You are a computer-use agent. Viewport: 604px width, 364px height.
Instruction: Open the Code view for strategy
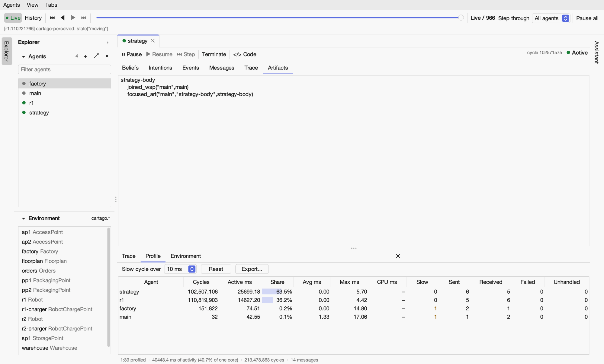pos(245,54)
